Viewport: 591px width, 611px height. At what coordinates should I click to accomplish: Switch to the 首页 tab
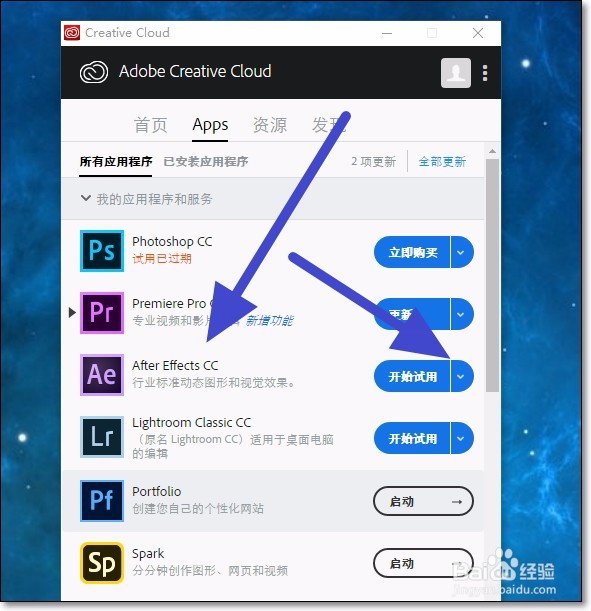[x=150, y=125]
